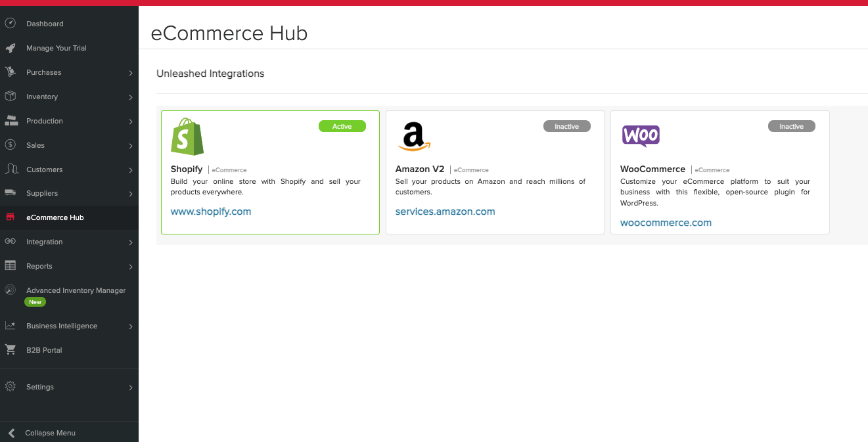
Task: Click the B2B Portal cart icon
Action: (x=10, y=350)
